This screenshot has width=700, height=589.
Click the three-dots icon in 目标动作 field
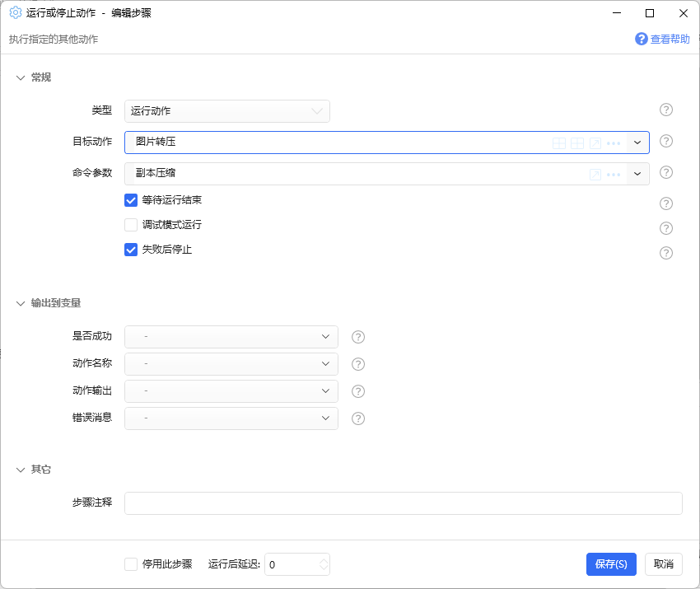[x=614, y=143]
